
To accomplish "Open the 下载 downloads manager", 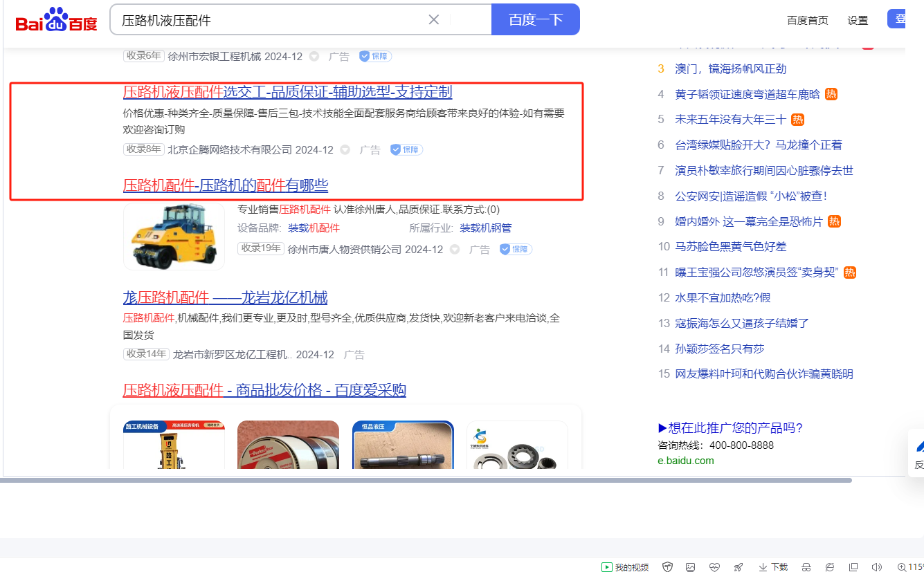I will tap(773, 567).
